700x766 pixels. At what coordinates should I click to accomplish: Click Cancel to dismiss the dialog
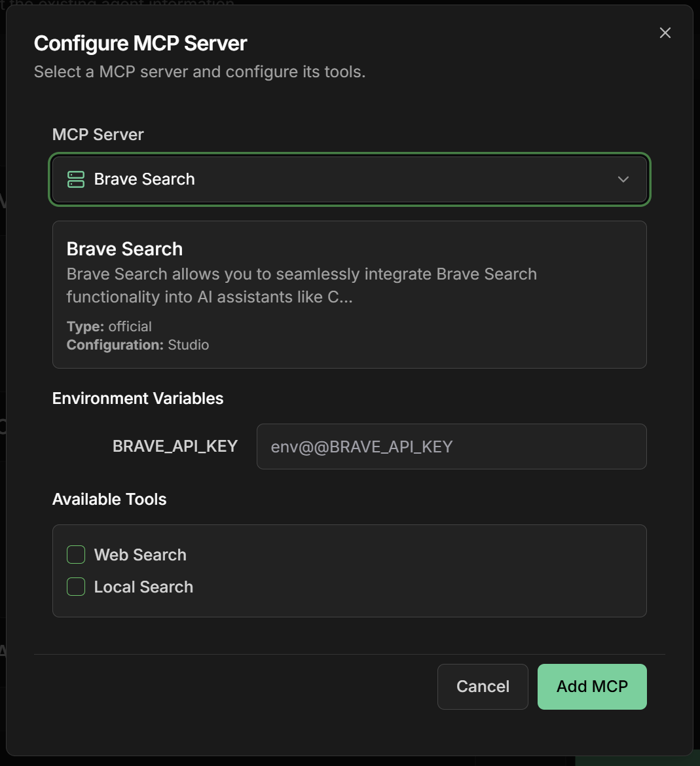tap(483, 686)
